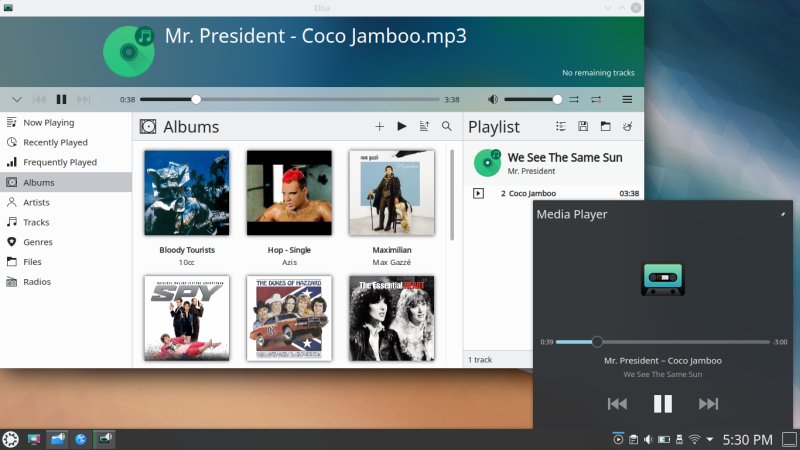Seek on the Elisa track position slider

point(289,99)
